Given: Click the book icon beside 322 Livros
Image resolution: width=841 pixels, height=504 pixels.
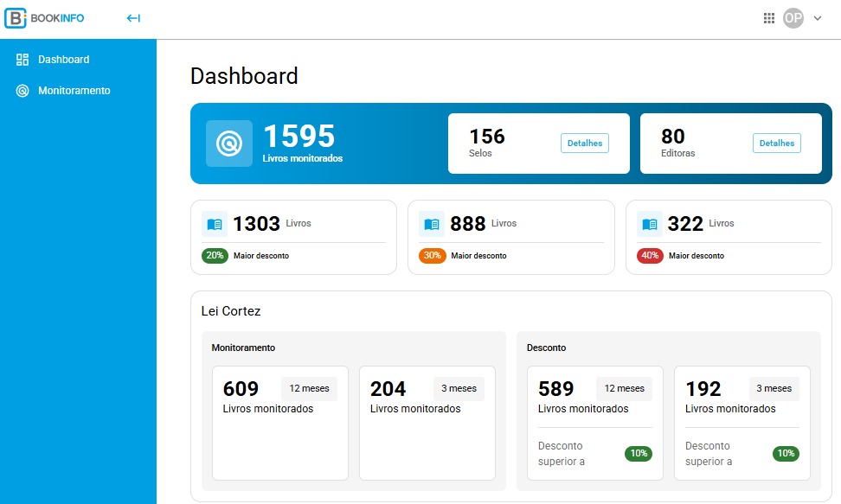Looking at the screenshot, I should point(650,224).
